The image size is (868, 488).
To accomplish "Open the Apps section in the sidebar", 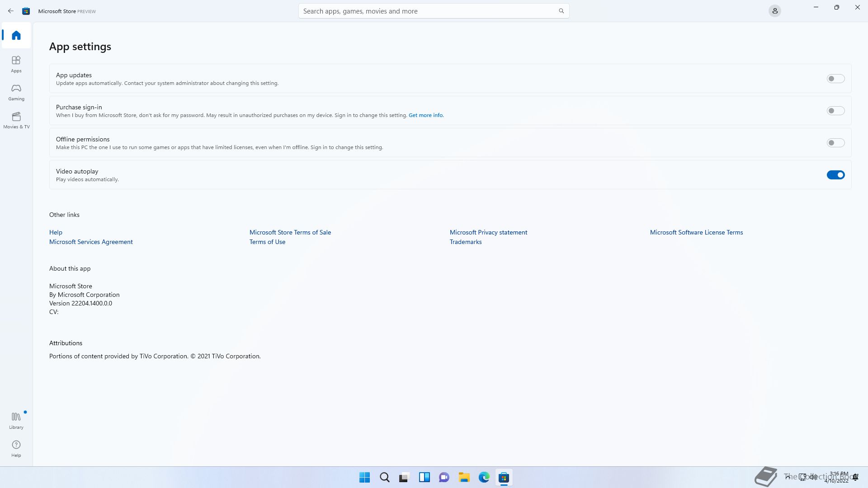I will 16,64.
